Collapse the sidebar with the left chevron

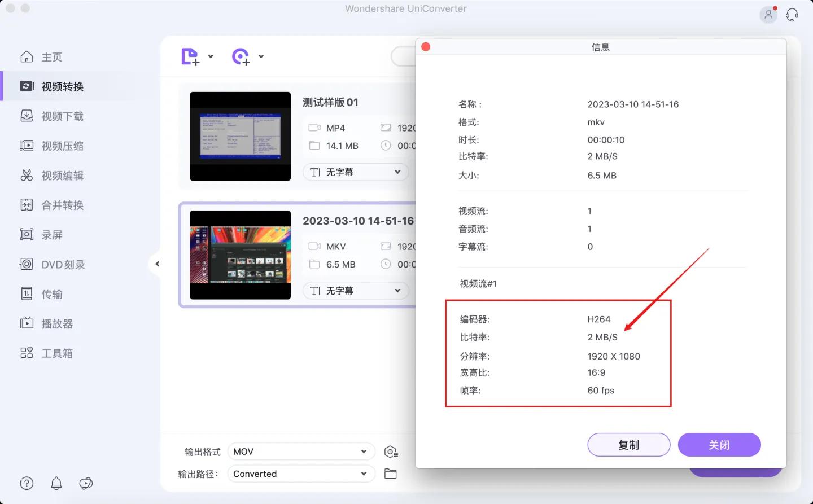tap(157, 264)
